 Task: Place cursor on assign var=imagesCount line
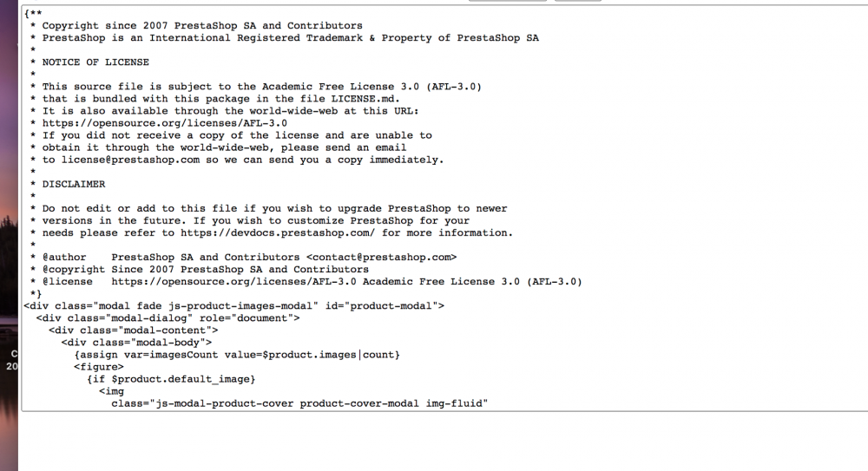[237, 355]
